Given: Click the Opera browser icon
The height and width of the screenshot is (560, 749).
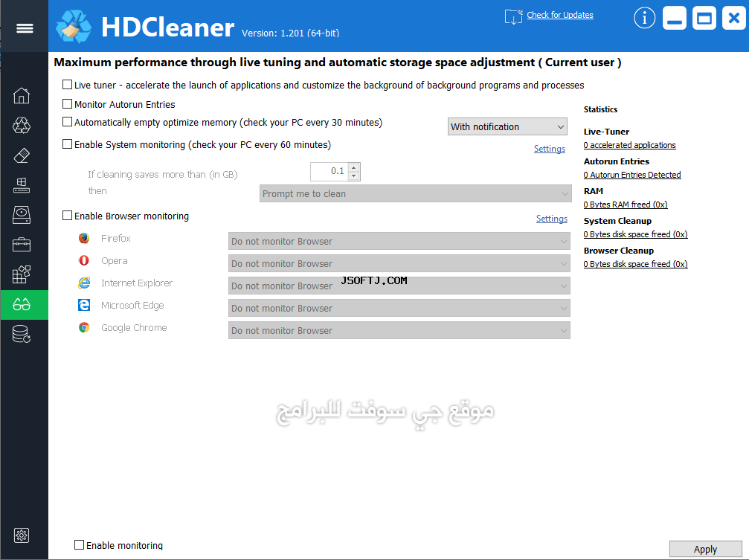Looking at the screenshot, I should tap(84, 260).
